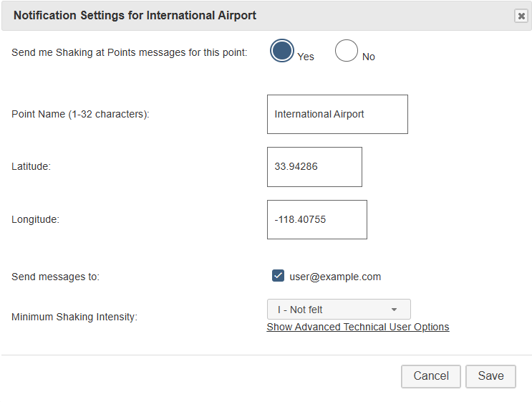Click the Longitude field showing -118.40755
The height and width of the screenshot is (402, 532).
[x=317, y=220]
